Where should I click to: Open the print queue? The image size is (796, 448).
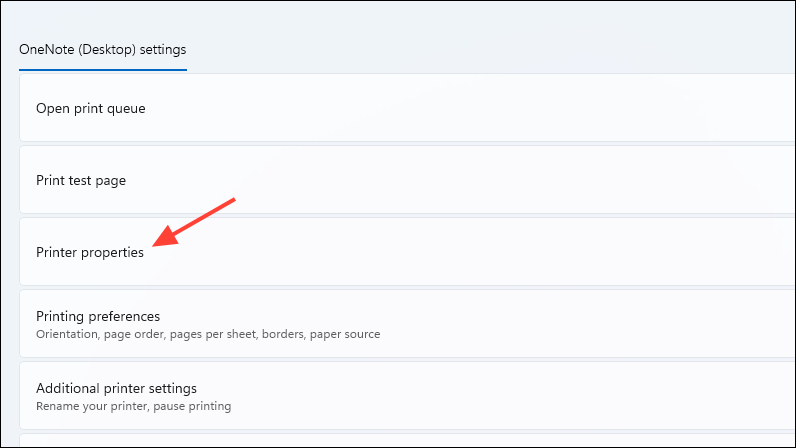tap(400, 108)
